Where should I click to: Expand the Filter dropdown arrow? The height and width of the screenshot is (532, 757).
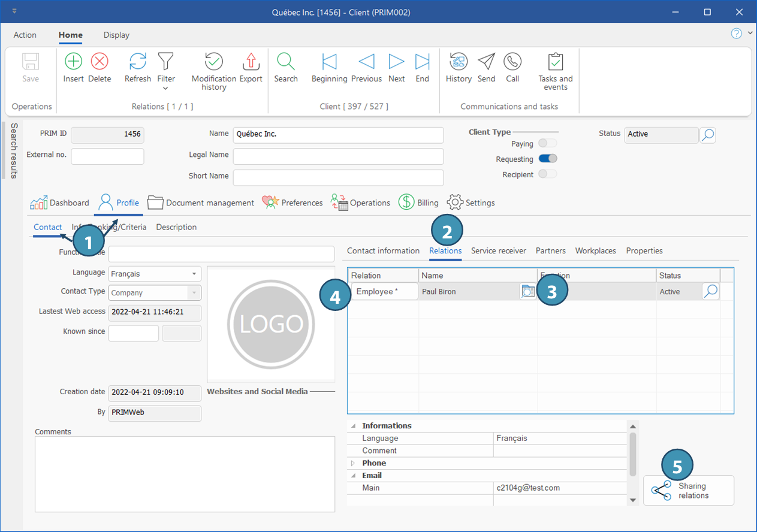point(165,89)
